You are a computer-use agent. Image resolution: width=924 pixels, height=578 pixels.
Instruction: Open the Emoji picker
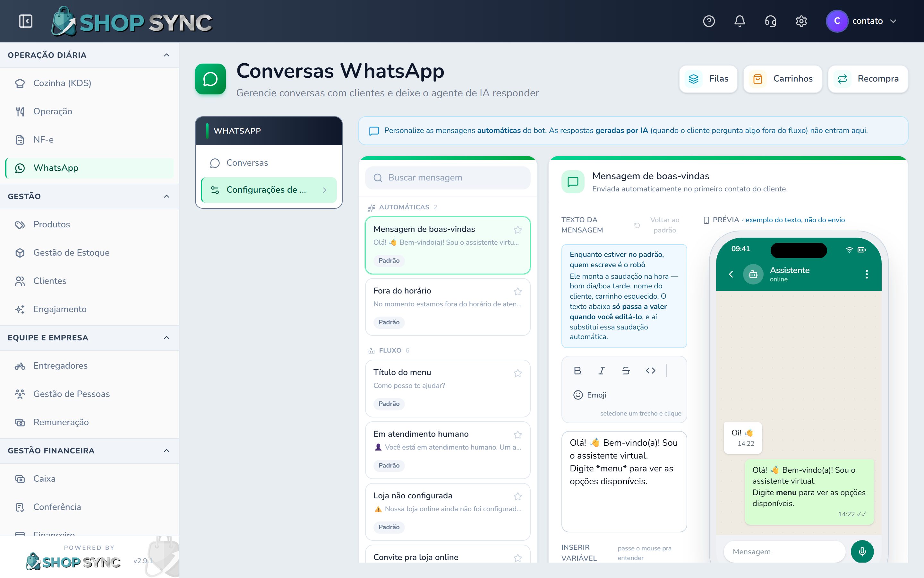pos(590,395)
